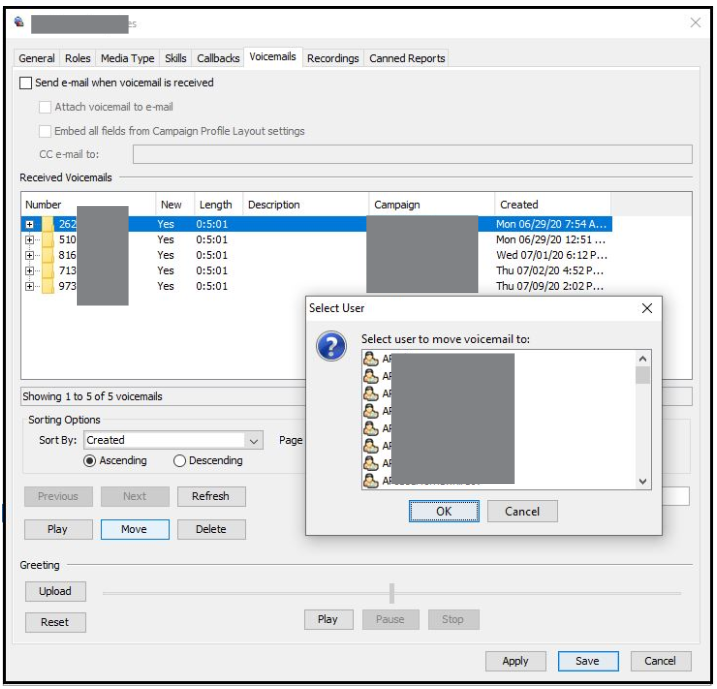Click the Description column header

[x=305, y=205]
